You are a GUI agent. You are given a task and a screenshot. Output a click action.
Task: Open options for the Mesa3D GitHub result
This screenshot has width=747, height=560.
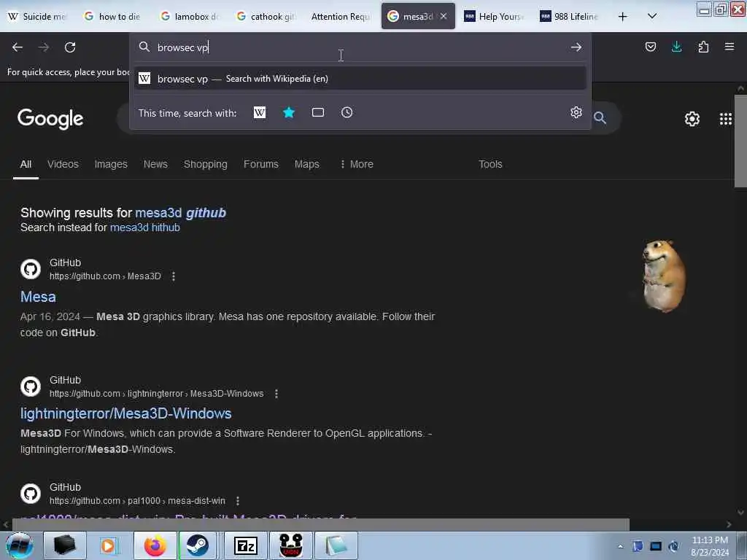(x=174, y=276)
